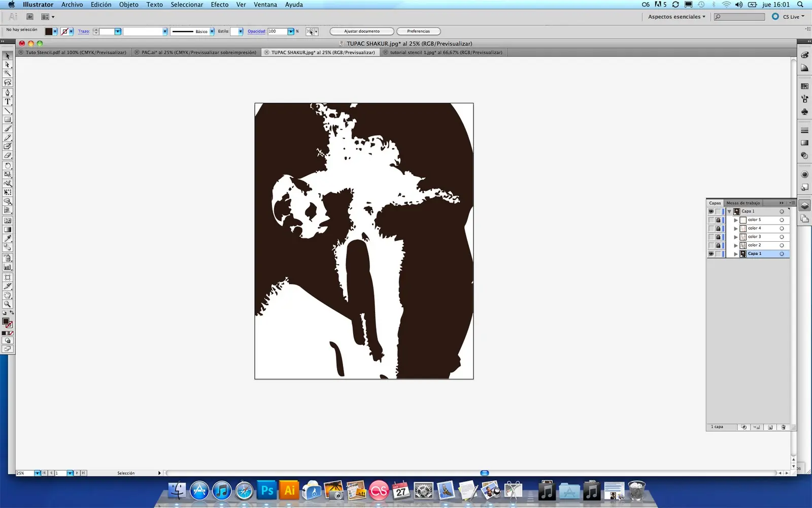Open the Objeto menu
812x508 pixels.
click(128, 5)
